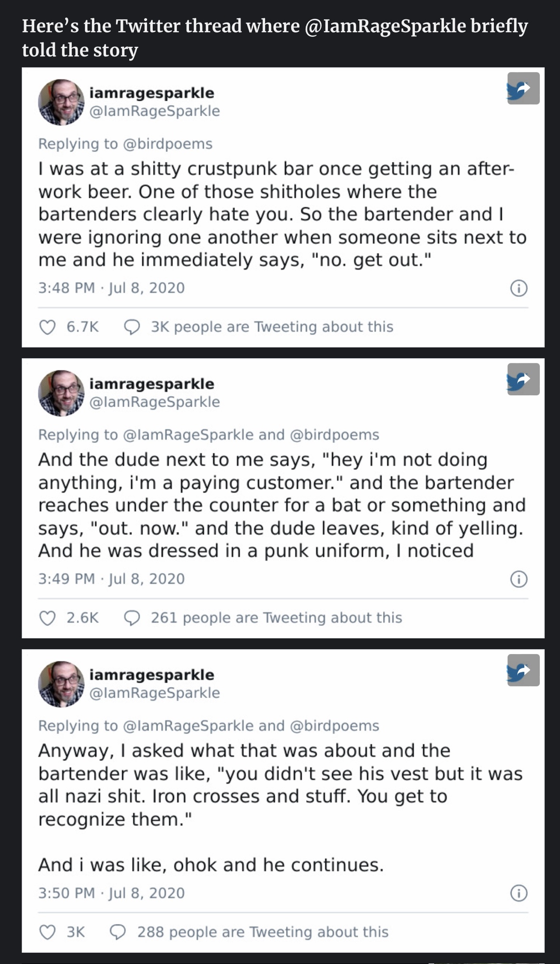Click '261 people are Tweeting about this'
This screenshot has height=964, width=560.
pos(276,617)
